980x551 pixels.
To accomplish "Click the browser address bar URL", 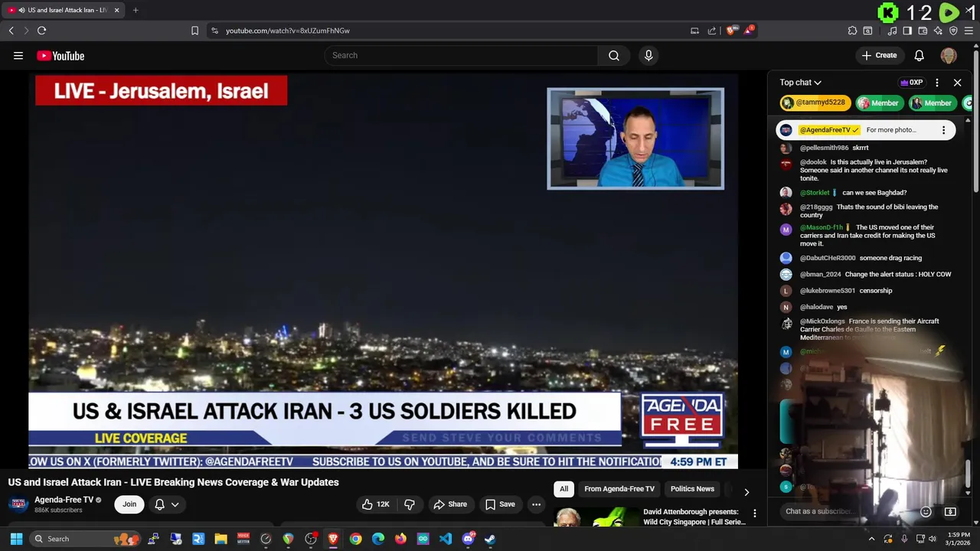I will pos(288,31).
